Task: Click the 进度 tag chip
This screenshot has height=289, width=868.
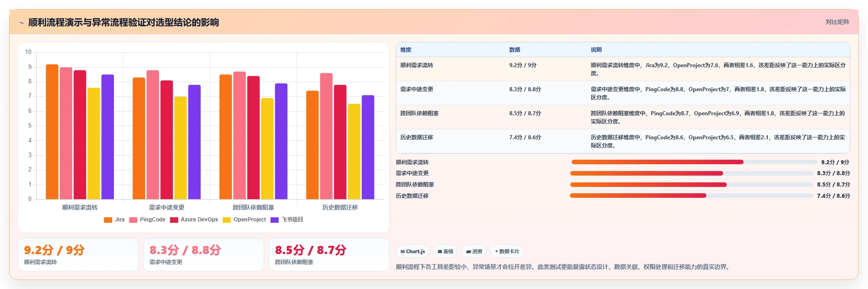Action: click(x=474, y=251)
